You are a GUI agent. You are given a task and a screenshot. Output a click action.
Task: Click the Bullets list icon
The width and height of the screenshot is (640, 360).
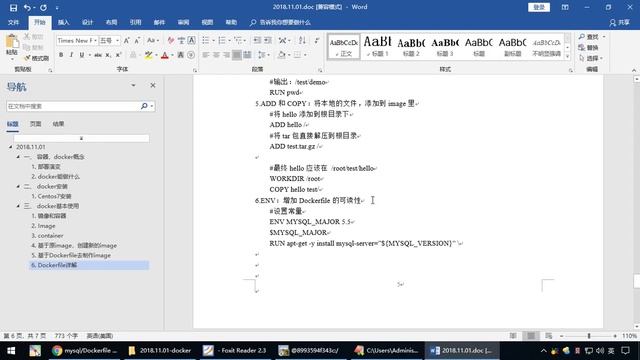pos(207,40)
